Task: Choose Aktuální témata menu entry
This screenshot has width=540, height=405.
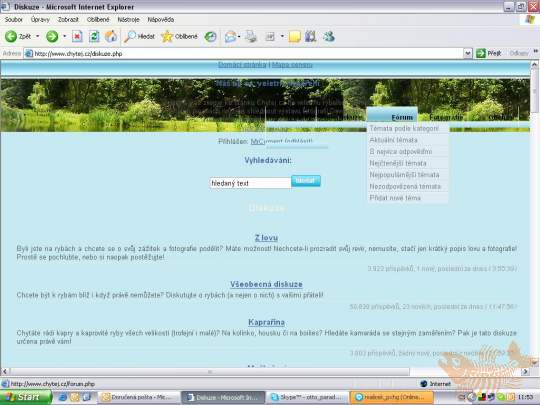Action: [x=394, y=140]
